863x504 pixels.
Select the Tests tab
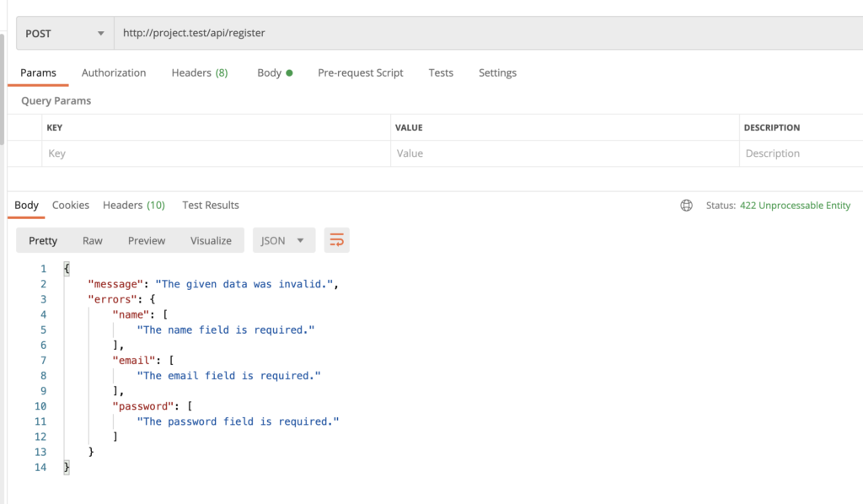(x=441, y=73)
